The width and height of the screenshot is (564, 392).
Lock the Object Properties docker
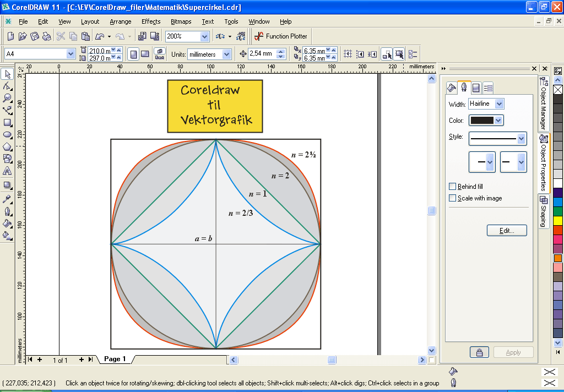(x=480, y=352)
